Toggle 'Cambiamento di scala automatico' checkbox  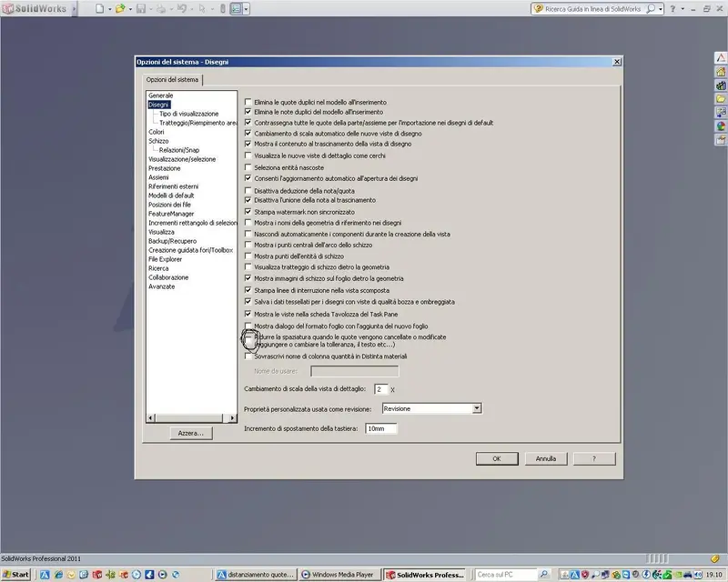[x=248, y=133]
